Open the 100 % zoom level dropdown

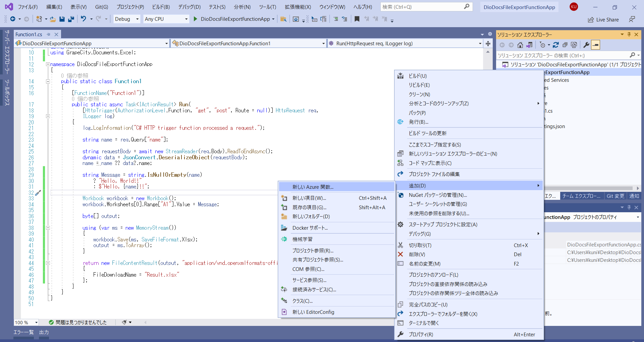click(26, 323)
